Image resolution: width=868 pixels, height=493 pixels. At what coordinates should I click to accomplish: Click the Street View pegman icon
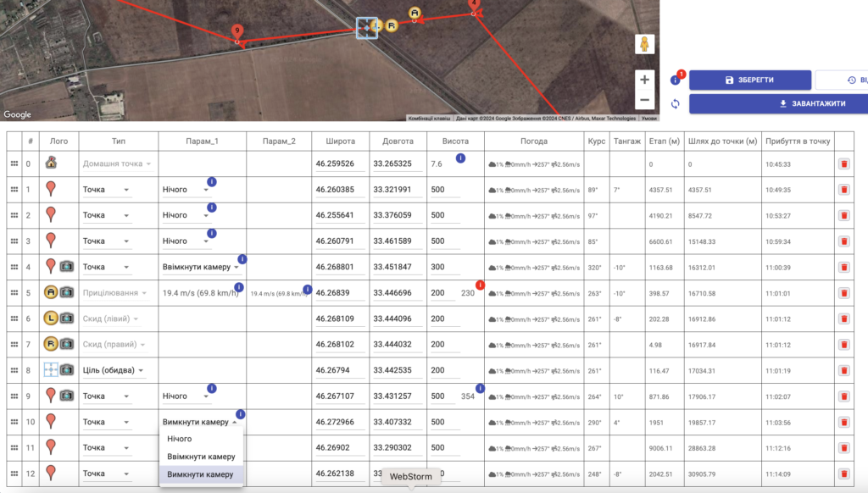point(644,44)
